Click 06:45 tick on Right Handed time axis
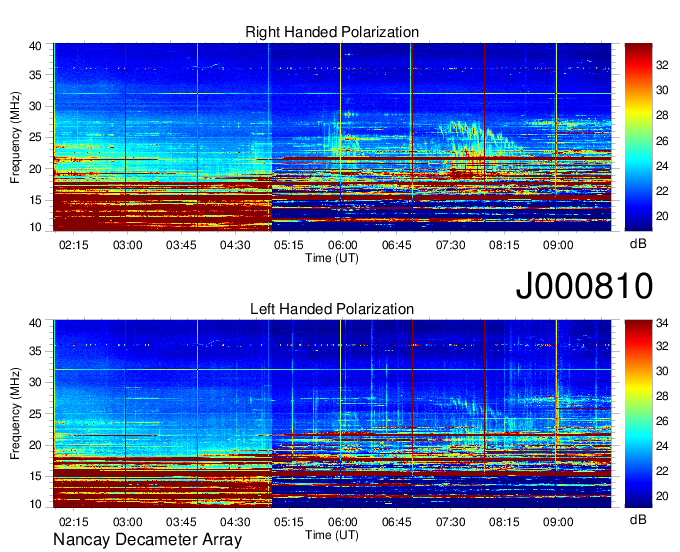Viewport: 680px width, 552px height. (x=396, y=245)
